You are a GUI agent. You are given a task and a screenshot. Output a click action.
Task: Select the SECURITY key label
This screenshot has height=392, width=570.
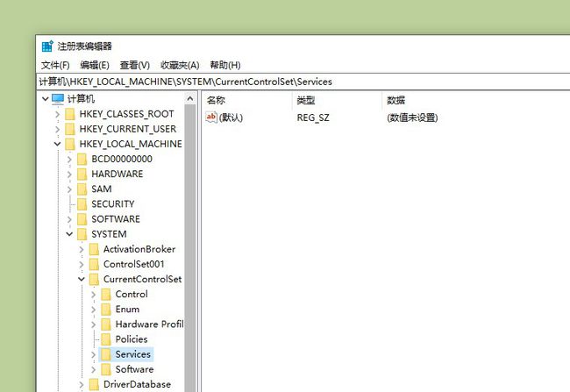click(x=113, y=204)
